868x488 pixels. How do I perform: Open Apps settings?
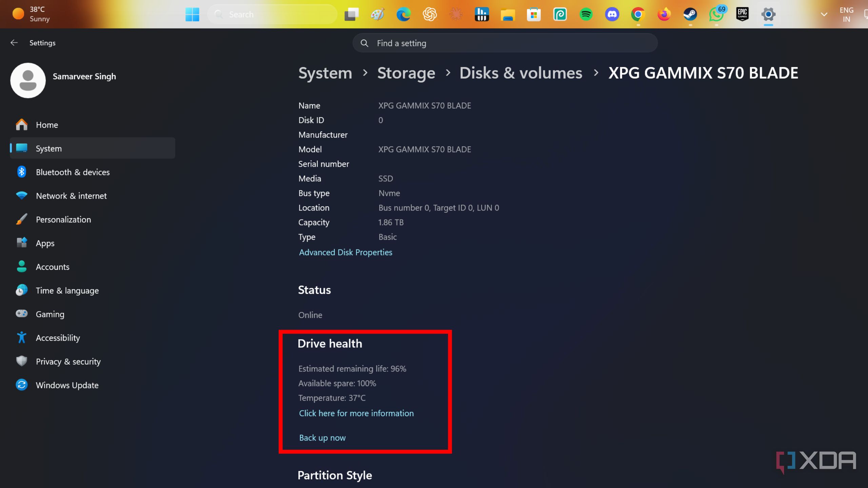[92, 243]
